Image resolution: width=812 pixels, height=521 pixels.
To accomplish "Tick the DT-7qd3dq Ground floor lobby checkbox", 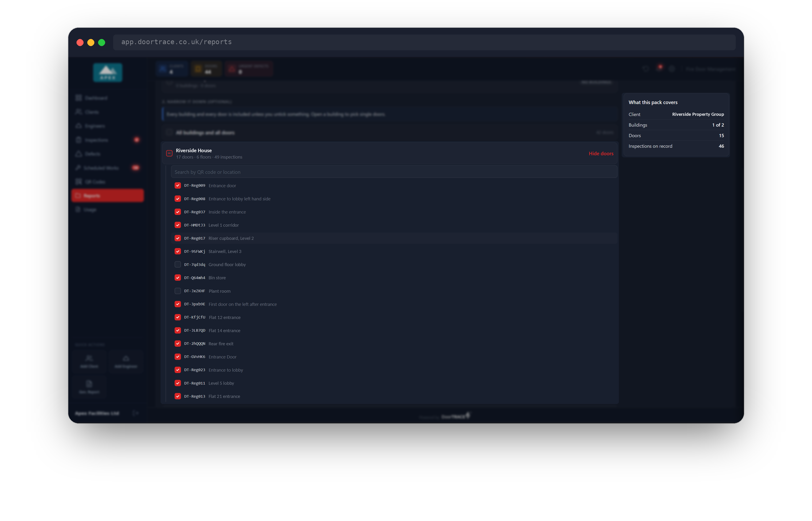I will (178, 265).
